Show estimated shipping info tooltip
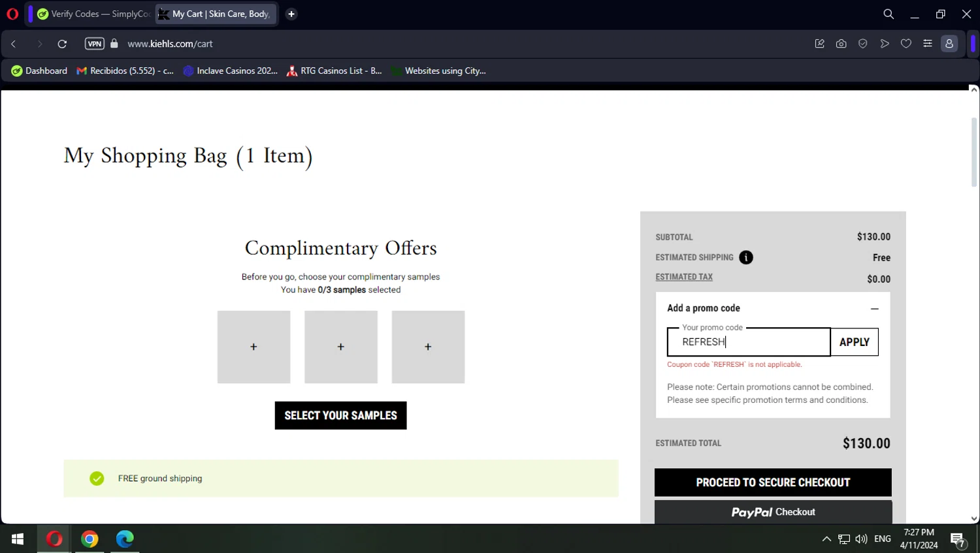This screenshot has height=553, width=980. point(746,257)
